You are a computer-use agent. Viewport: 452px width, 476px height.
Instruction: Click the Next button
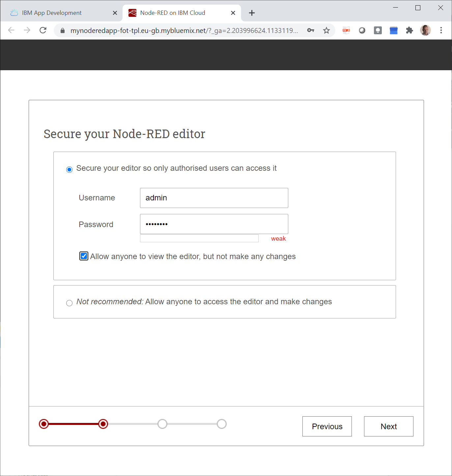389,427
